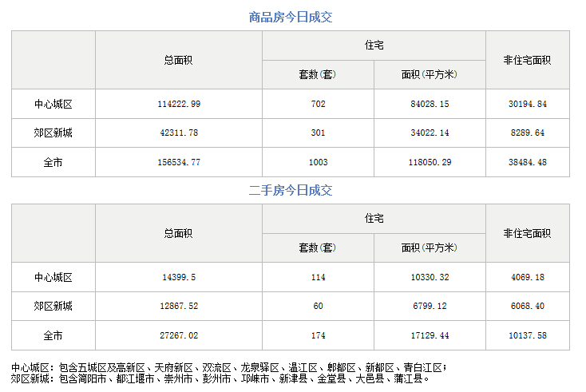Pick the total value 17129.44
The image size is (586, 392).
[x=430, y=335]
